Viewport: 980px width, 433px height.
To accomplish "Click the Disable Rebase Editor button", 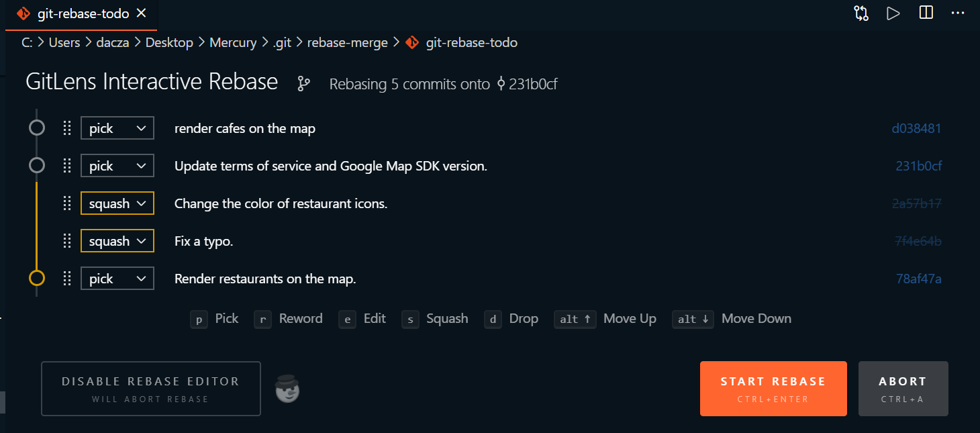I will tap(150, 389).
